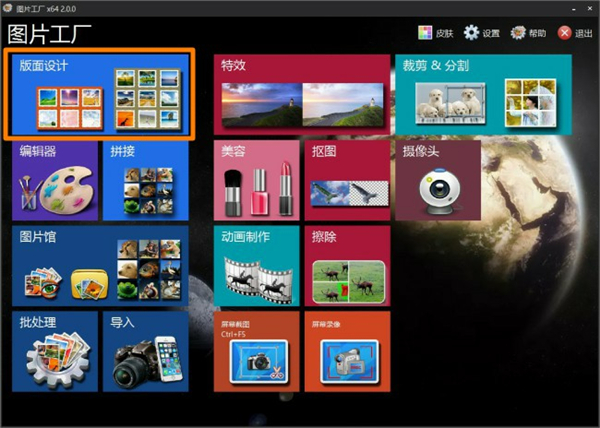Viewport: 600px width, 428px height.
Task: Open the 拼接 collage tile
Action: tap(145, 181)
